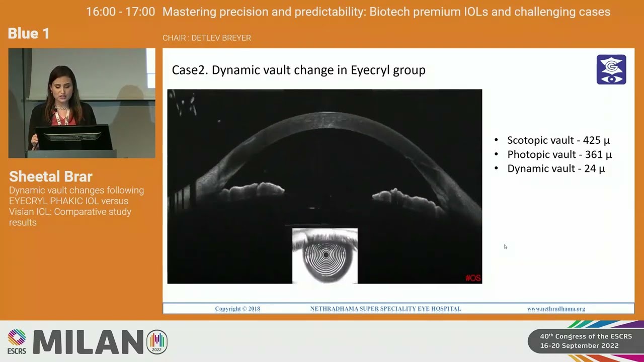644x362 pixels.
Task: Click the slide title 'Case2. Dynamic vault change'
Action: [x=299, y=70]
